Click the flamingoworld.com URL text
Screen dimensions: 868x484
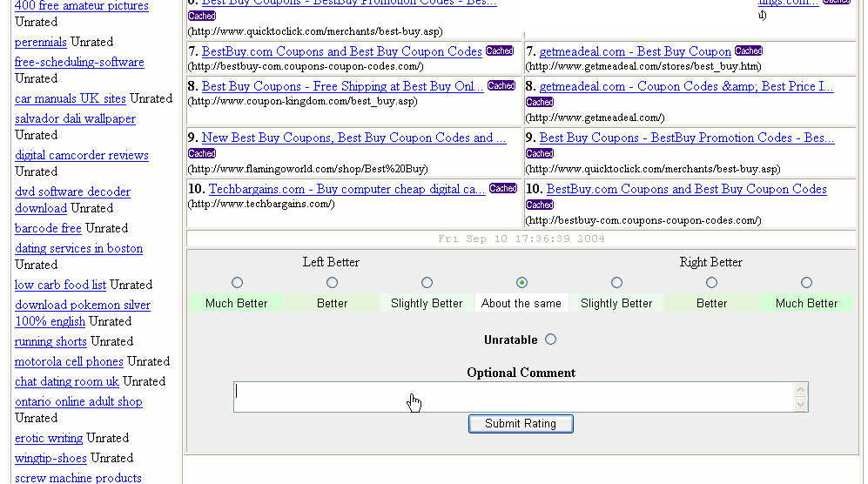click(308, 169)
